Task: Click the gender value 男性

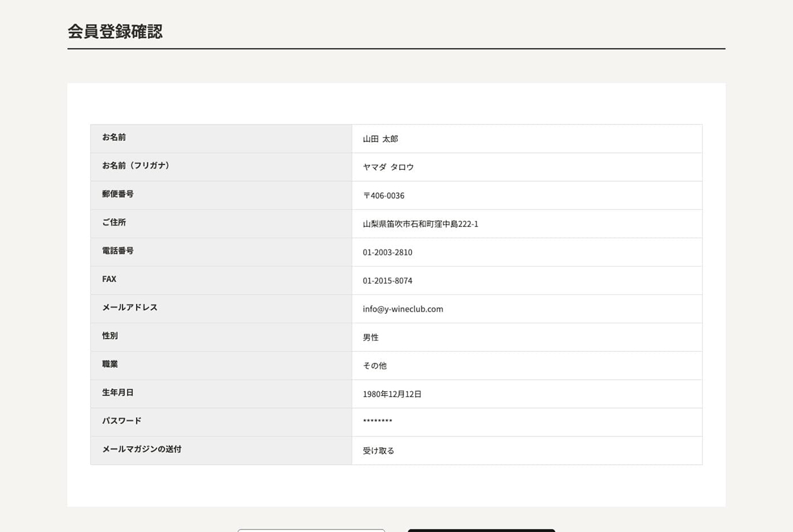Action: point(371,338)
